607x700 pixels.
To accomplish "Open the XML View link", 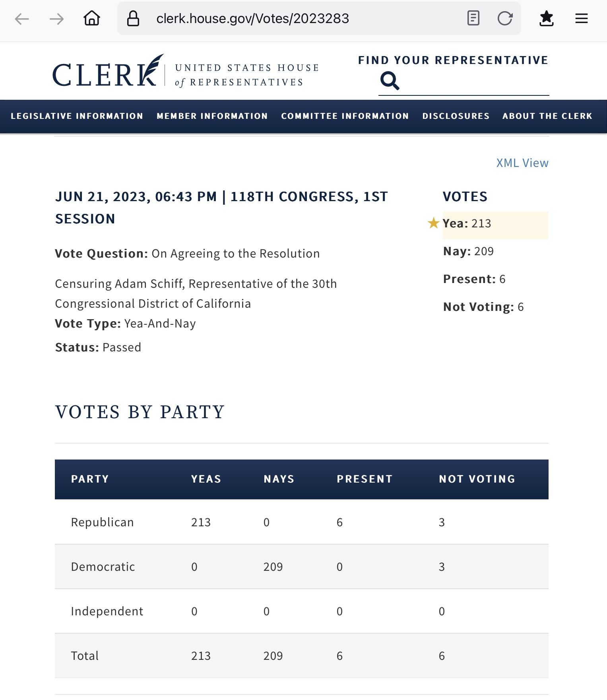I will click(x=522, y=163).
